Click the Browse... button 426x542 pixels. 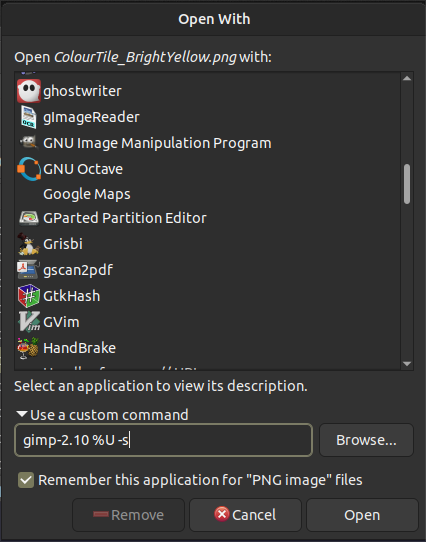coord(366,440)
